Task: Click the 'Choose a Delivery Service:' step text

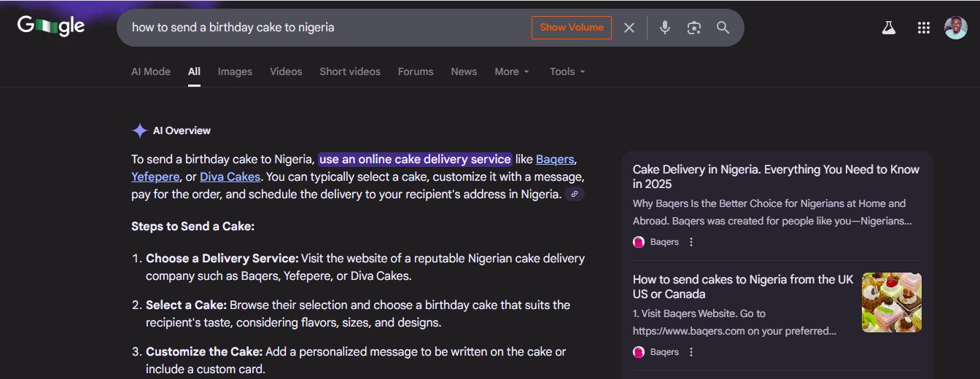Action: pyautogui.click(x=222, y=258)
